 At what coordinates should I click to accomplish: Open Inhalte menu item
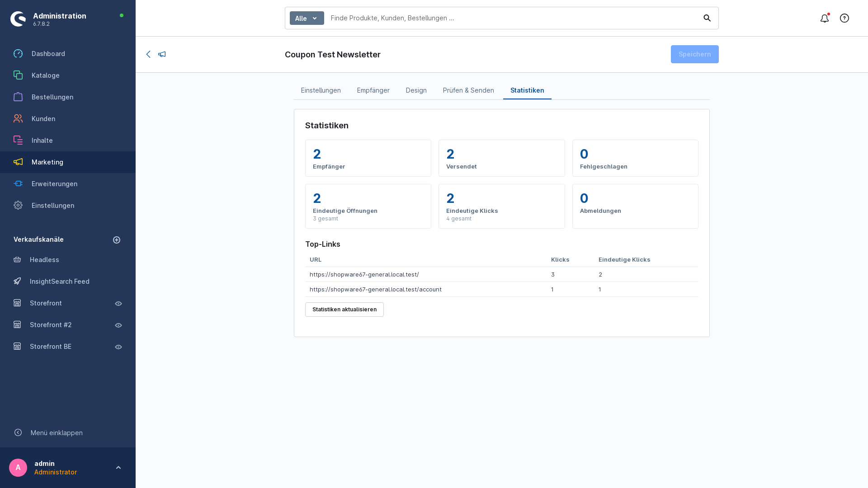click(x=68, y=141)
